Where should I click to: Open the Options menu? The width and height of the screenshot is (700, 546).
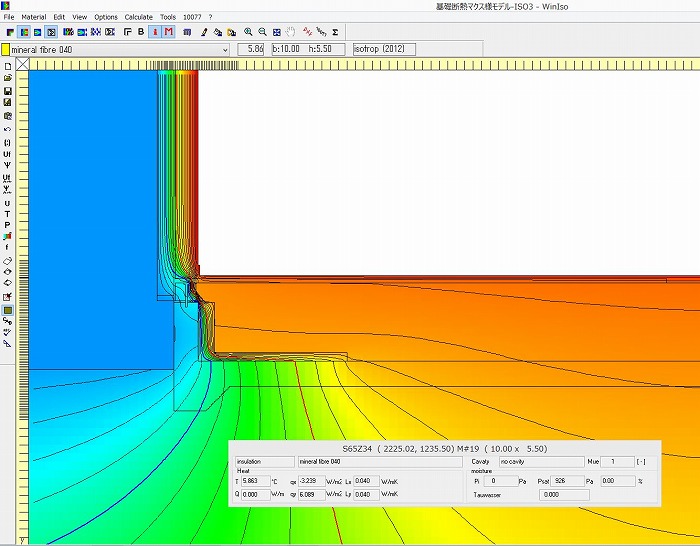106,17
